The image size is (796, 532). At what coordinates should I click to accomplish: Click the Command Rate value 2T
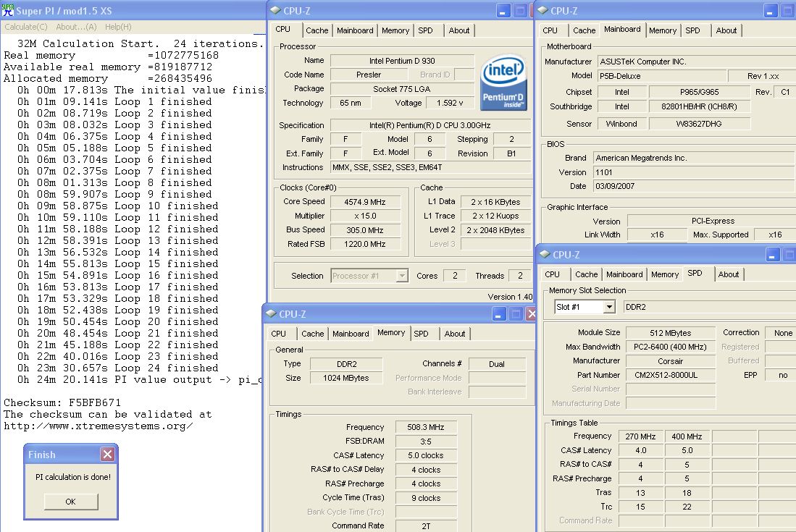point(425,526)
